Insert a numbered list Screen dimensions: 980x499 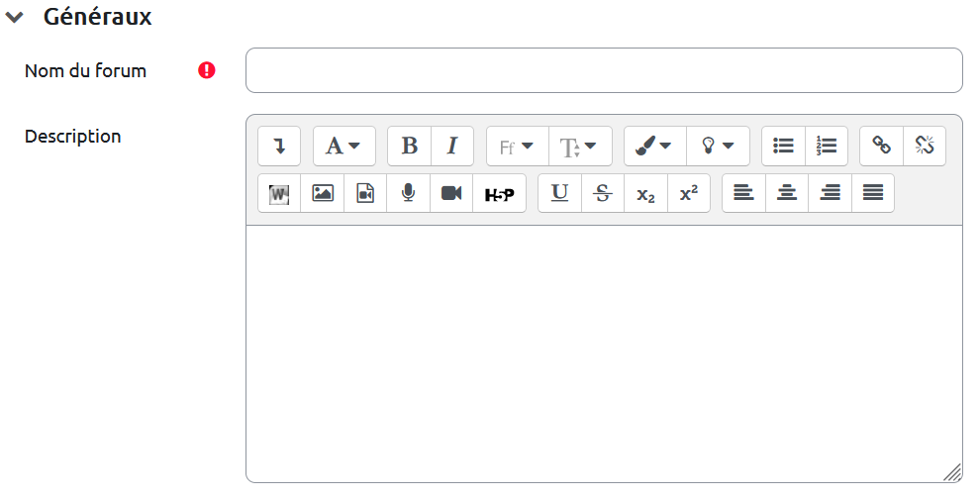827,146
